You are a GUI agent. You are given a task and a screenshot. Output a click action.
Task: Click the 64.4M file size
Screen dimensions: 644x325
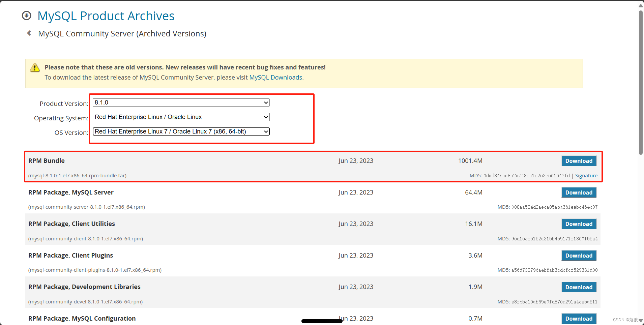[473, 193]
